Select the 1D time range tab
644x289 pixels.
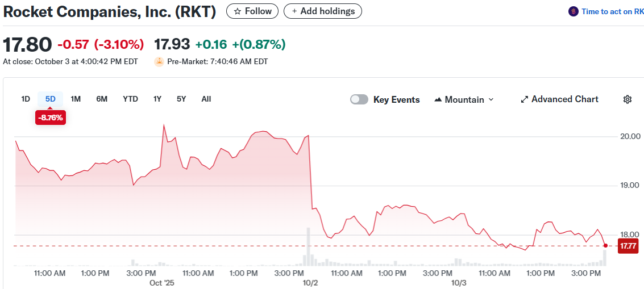pyautogui.click(x=26, y=99)
